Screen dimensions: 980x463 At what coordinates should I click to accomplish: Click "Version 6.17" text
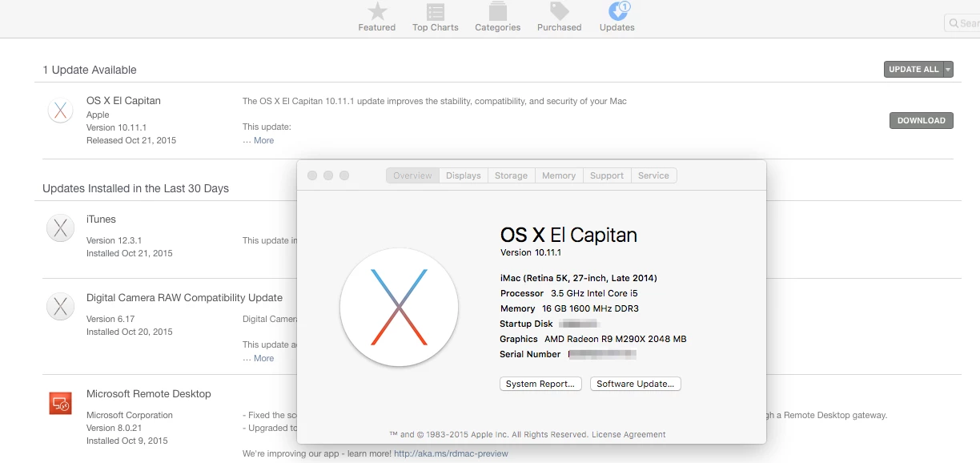coord(110,319)
